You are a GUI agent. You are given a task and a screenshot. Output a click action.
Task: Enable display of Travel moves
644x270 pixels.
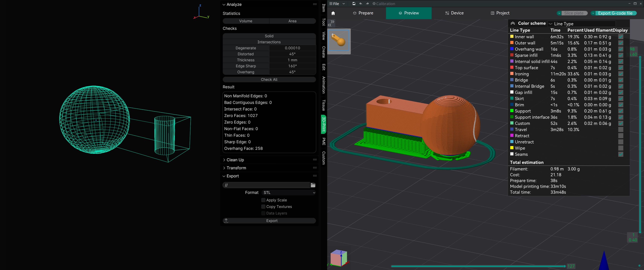pos(620,130)
